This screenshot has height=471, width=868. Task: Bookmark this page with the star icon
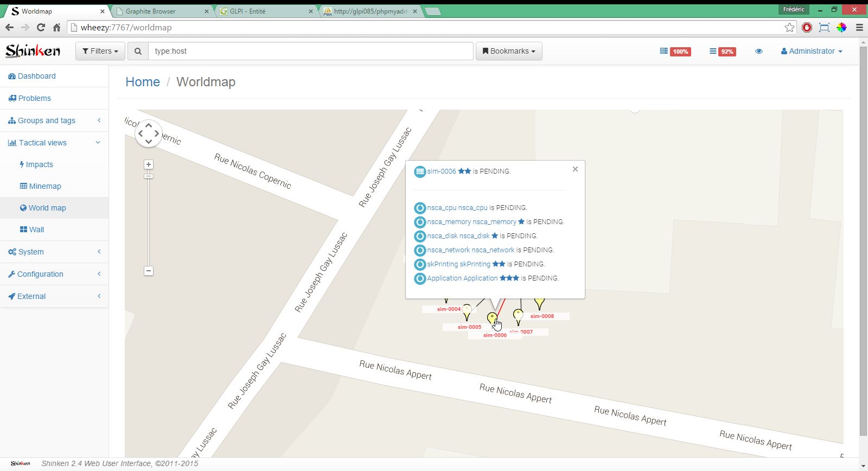[790, 27]
